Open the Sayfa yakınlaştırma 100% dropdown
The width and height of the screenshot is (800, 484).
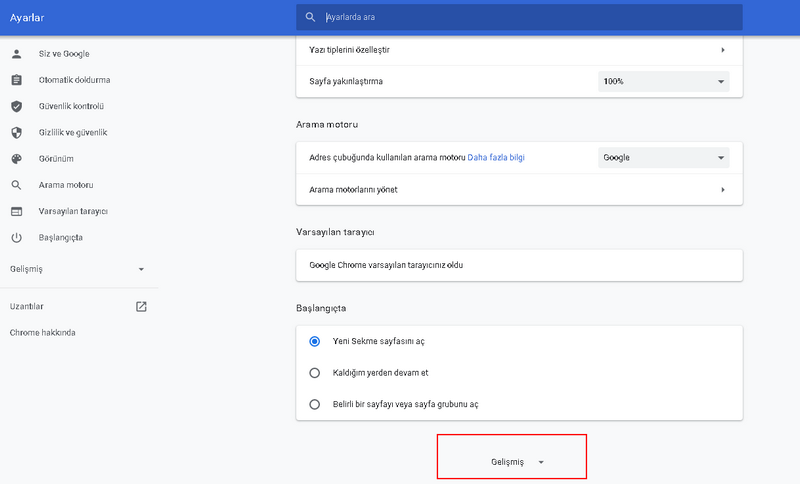(x=663, y=81)
